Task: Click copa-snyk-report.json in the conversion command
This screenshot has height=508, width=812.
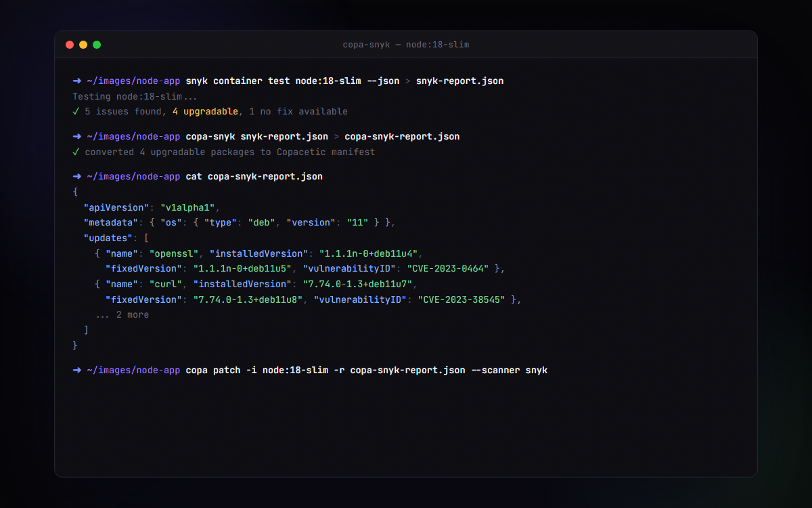Action: coord(402,137)
